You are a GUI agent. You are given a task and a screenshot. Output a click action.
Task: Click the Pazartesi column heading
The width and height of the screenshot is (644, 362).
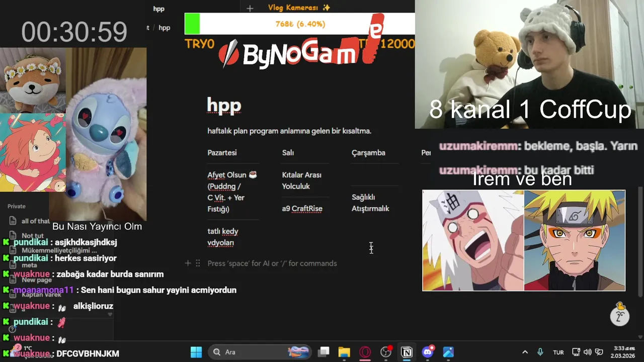(x=222, y=153)
